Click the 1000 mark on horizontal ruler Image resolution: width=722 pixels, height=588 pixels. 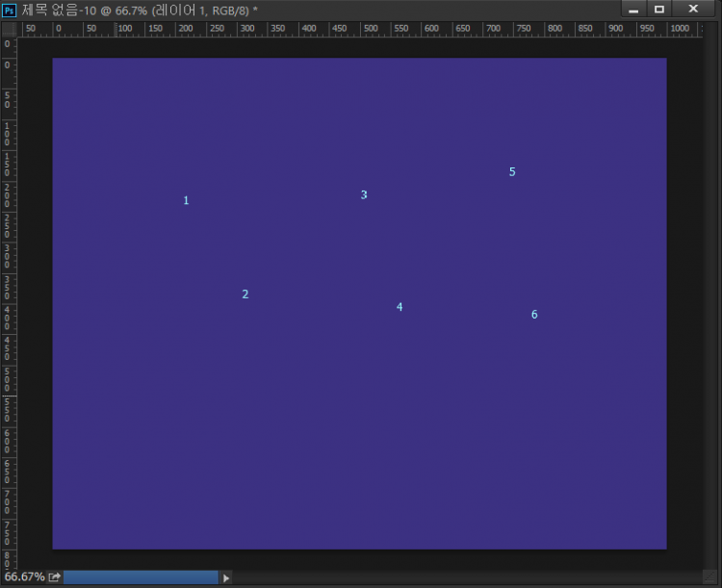tap(680, 30)
